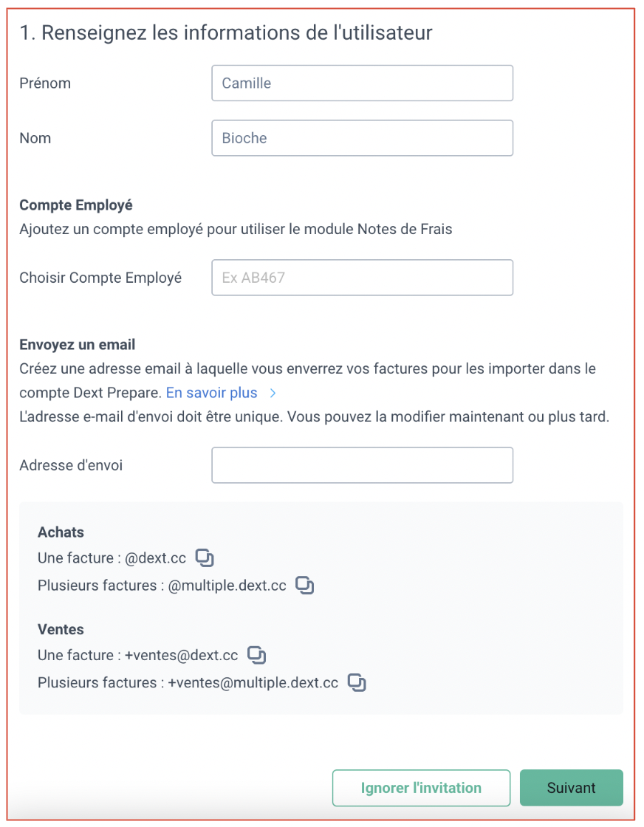
Task: Click the Adresse d'envoi label
Action: coord(71,465)
